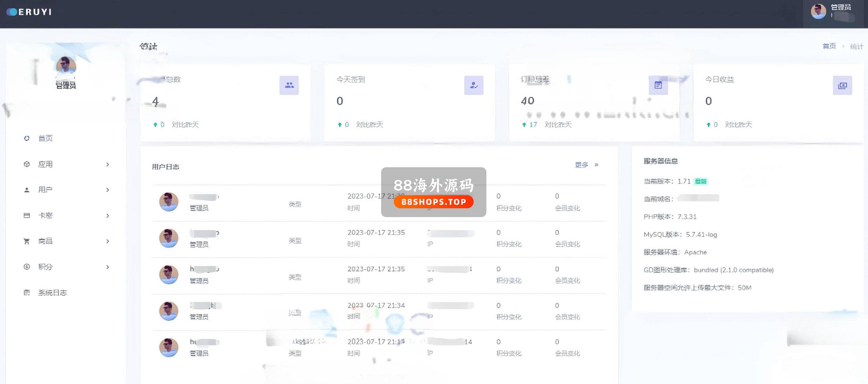Click the first user log avatar
868x384 pixels.
[169, 202]
